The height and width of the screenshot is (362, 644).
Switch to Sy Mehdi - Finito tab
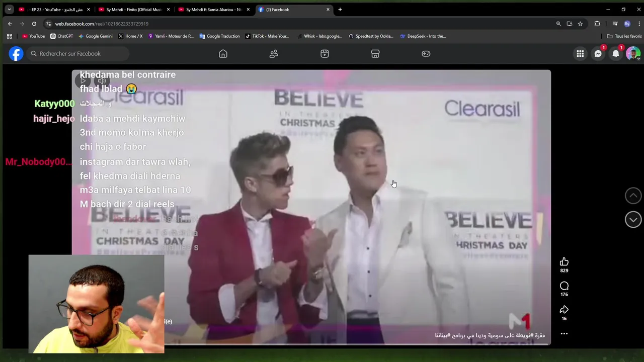pos(134,10)
